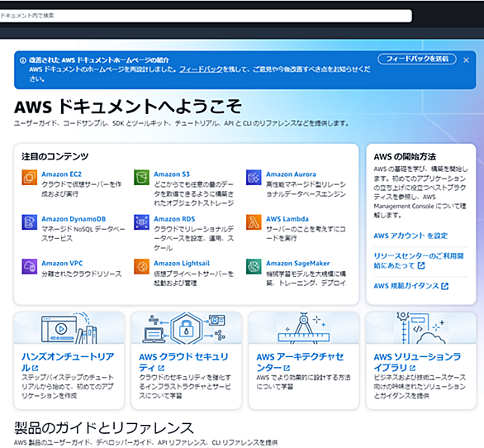Click external link icon beside AWS ソリューションライブラリ

[x=413, y=368]
